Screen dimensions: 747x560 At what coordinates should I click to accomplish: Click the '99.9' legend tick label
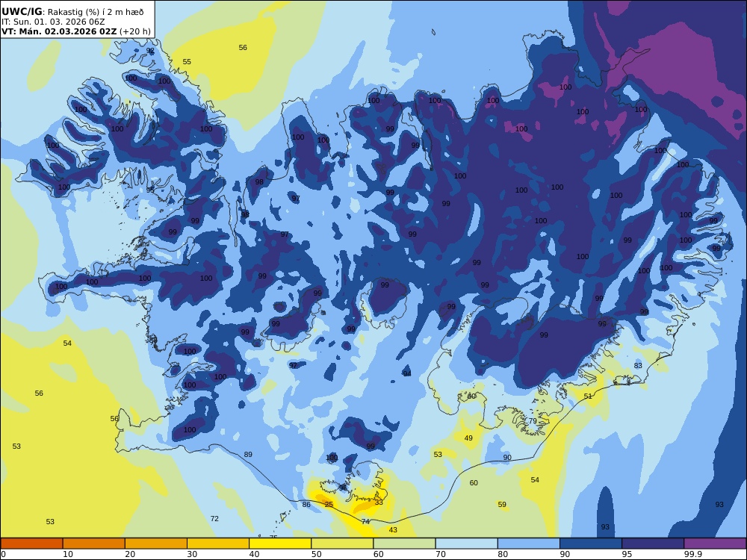pos(692,554)
